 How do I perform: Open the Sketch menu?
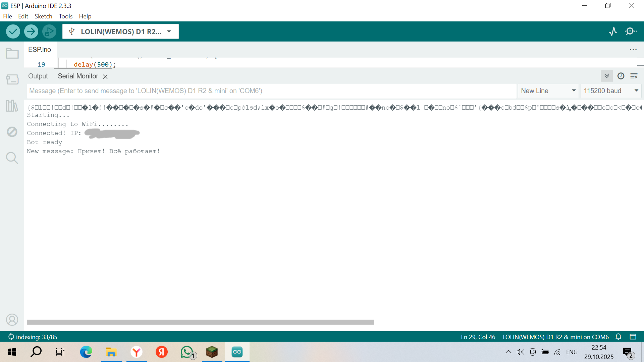click(x=43, y=16)
